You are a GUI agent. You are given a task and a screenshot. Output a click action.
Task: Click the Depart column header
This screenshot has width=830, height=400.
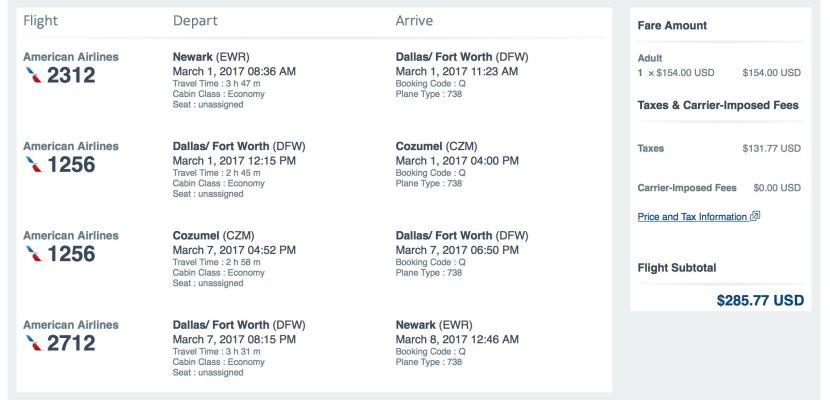[x=195, y=21]
